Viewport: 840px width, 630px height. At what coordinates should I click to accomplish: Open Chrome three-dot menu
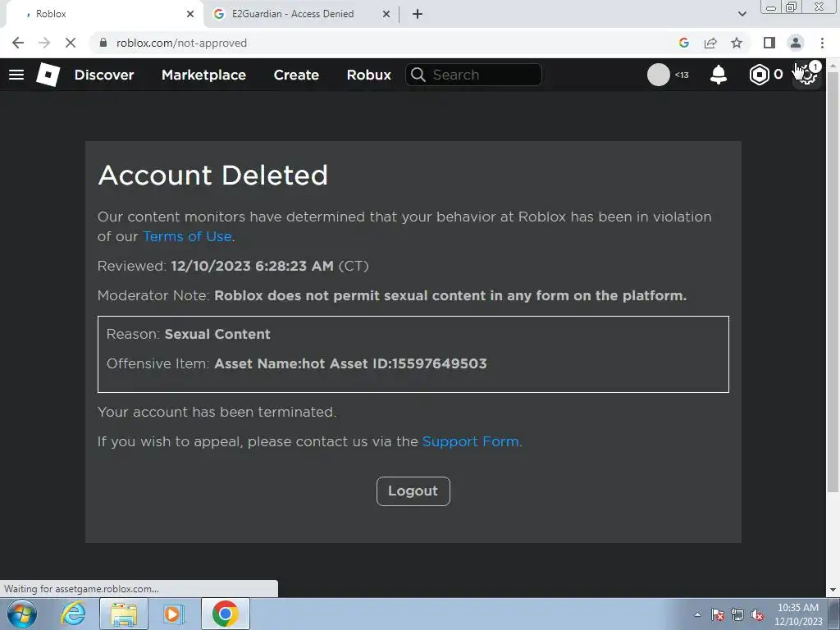(822, 43)
